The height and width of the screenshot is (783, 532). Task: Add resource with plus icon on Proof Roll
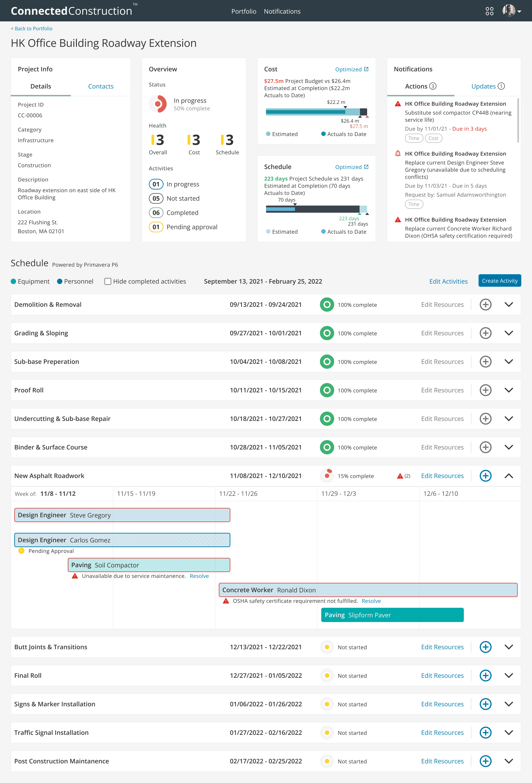coord(485,390)
